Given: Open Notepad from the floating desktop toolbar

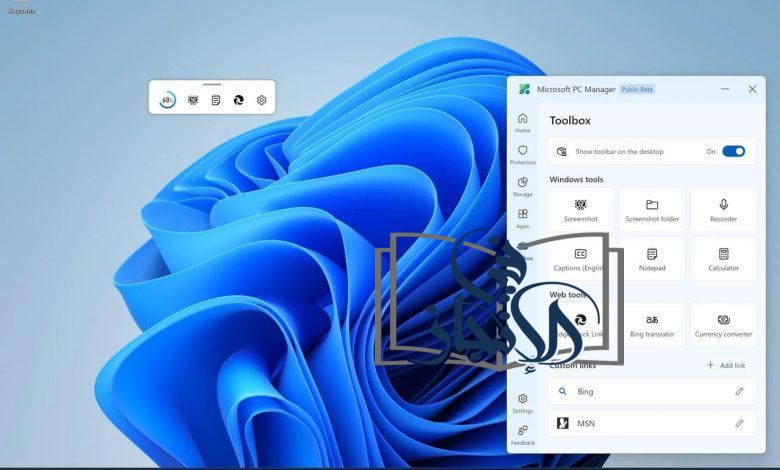Looking at the screenshot, I should (215, 100).
